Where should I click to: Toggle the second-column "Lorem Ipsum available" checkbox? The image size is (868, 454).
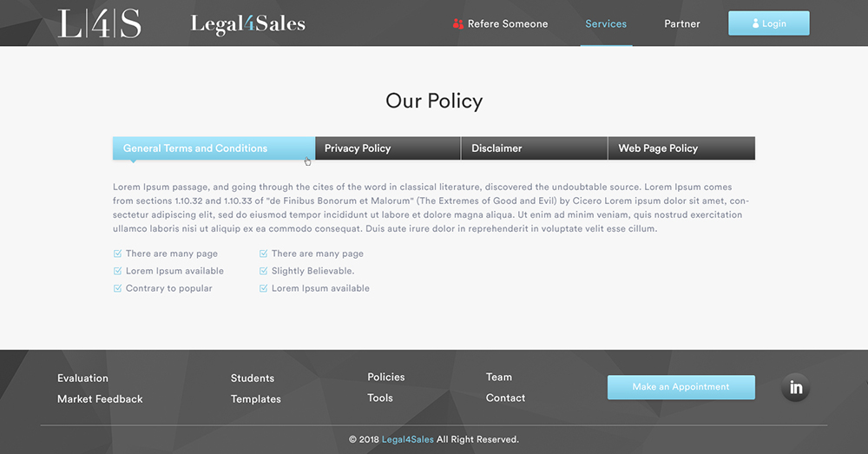(264, 288)
